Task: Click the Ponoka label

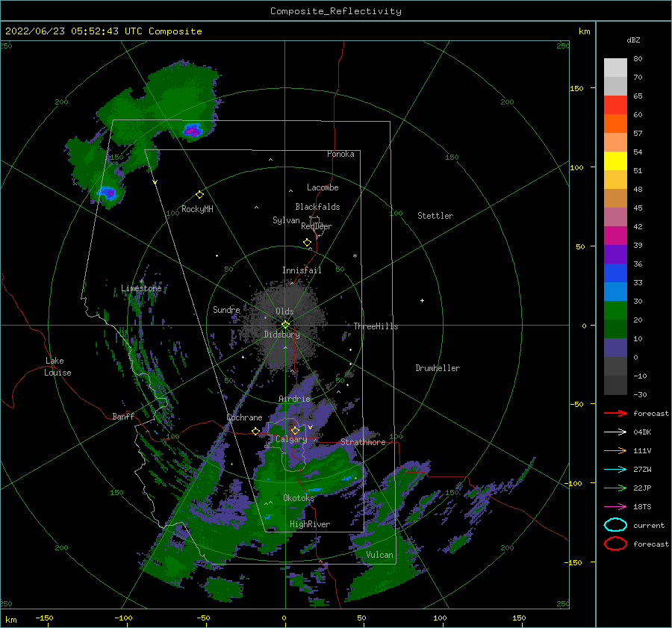Action: point(340,154)
